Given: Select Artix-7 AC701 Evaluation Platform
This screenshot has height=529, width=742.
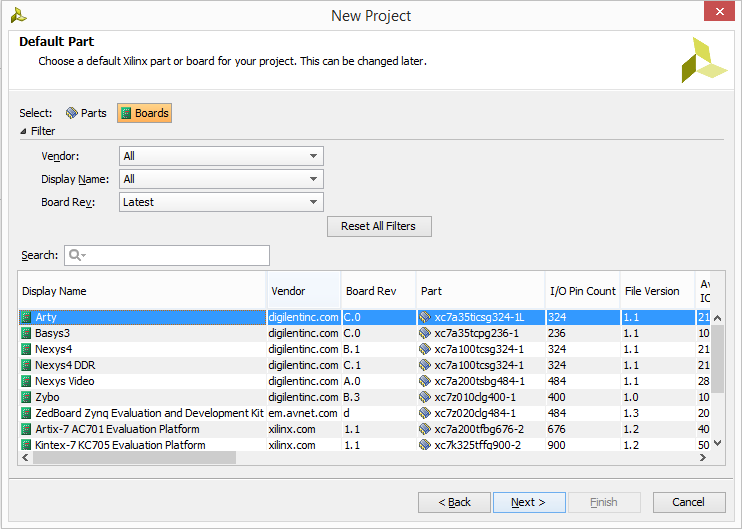Looking at the screenshot, I should pos(117,430).
